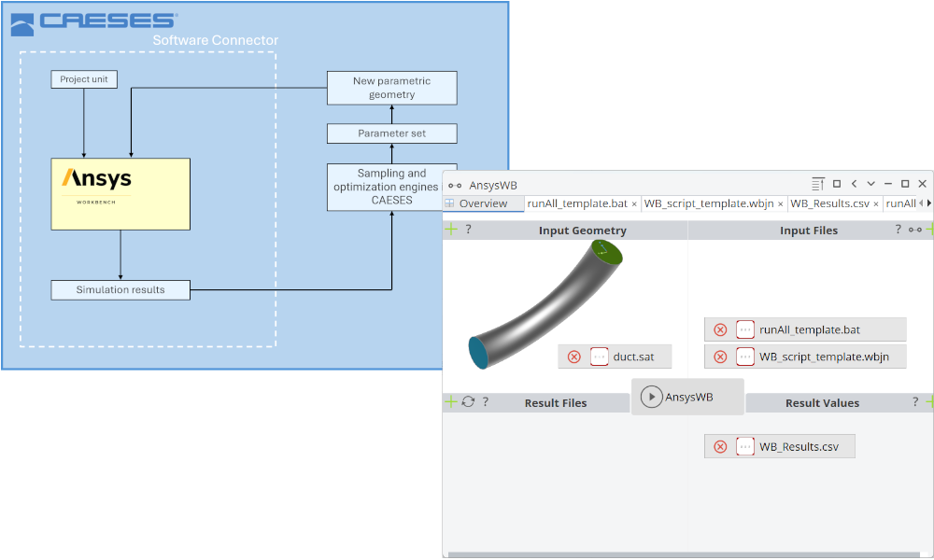Image resolution: width=934 pixels, height=560 pixels.
Task: Remove WB_Results.csv from Result Files
Action: (x=720, y=446)
